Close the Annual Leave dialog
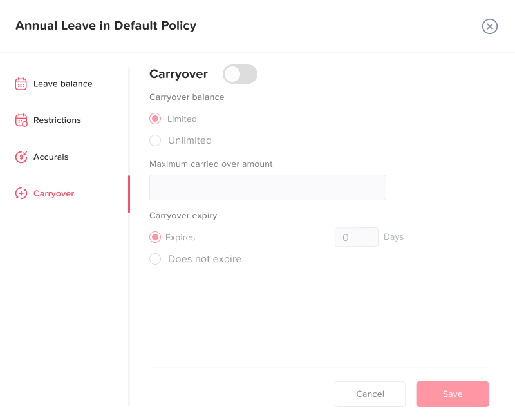The width and height of the screenshot is (515, 420). coord(490,26)
